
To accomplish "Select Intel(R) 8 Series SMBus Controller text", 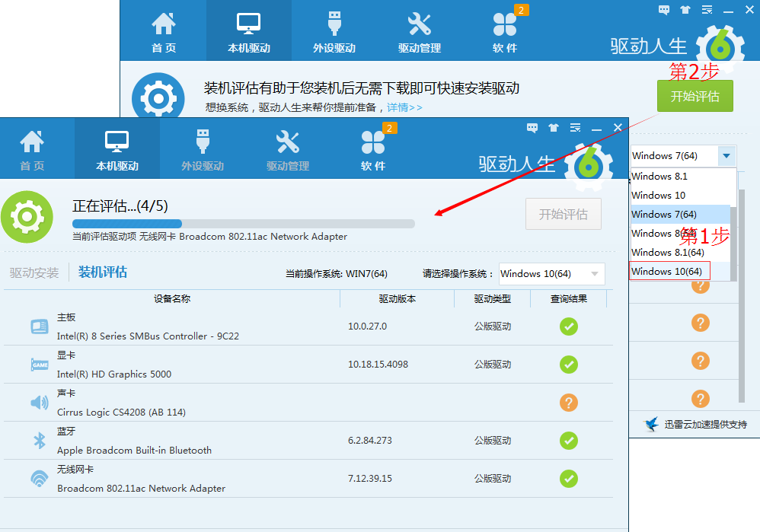I will click(148, 336).
